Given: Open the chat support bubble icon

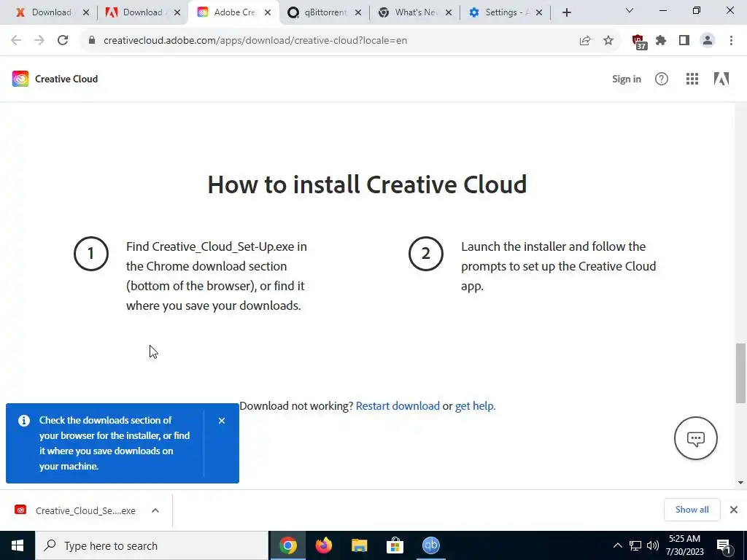Looking at the screenshot, I should (x=695, y=438).
